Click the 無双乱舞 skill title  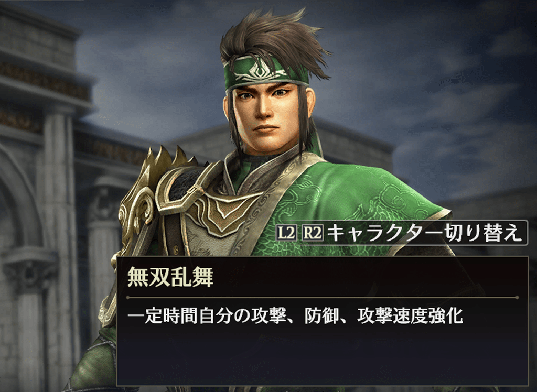click(x=170, y=277)
